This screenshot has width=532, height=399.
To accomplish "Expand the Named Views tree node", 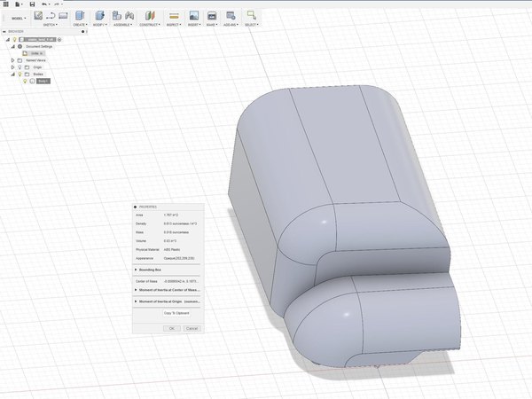I will coord(13,60).
